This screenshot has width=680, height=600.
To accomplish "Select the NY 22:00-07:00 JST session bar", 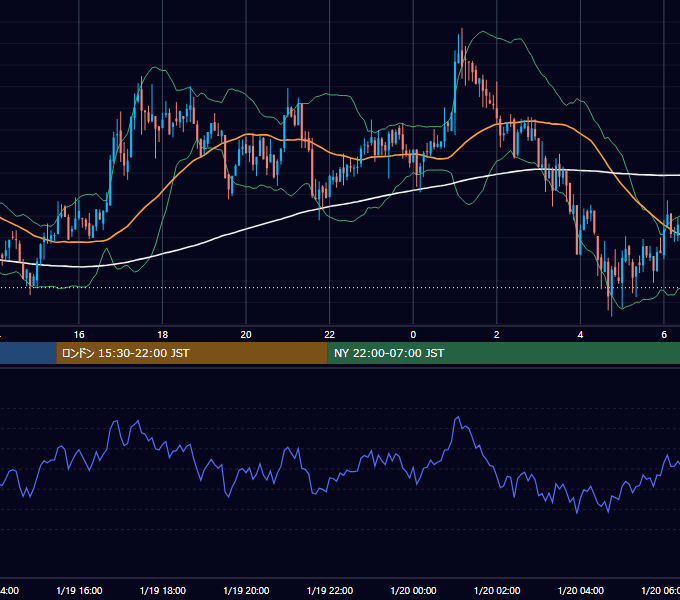I will (503, 353).
